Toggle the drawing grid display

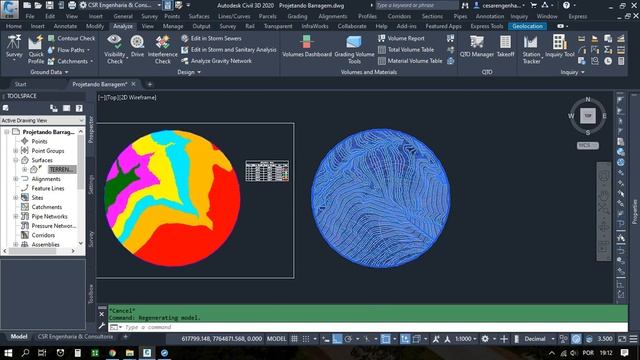pyautogui.click(x=294, y=339)
